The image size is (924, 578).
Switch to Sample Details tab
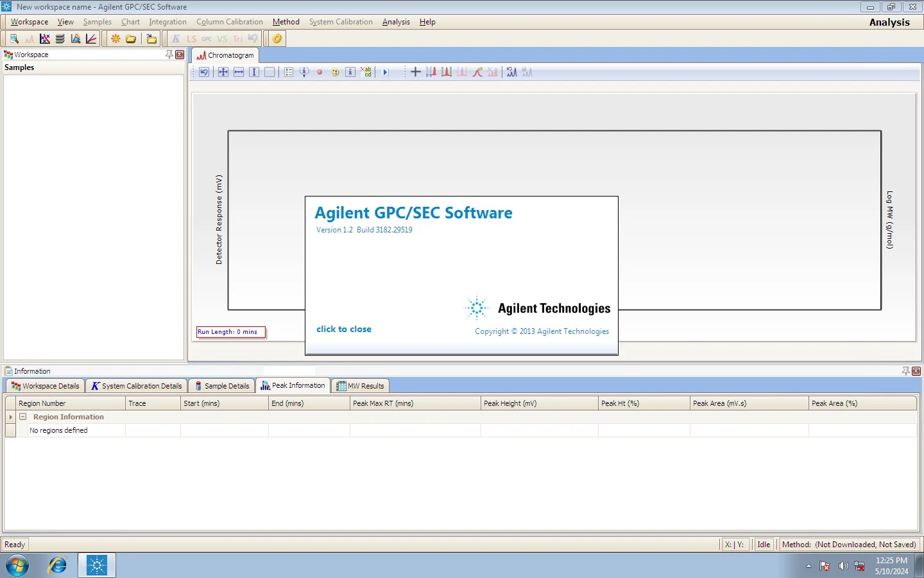point(221,386)
